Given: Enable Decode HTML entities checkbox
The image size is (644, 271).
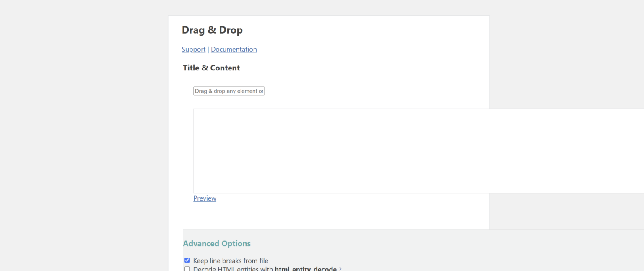Looking at the screenshot, I should (187, 269).
